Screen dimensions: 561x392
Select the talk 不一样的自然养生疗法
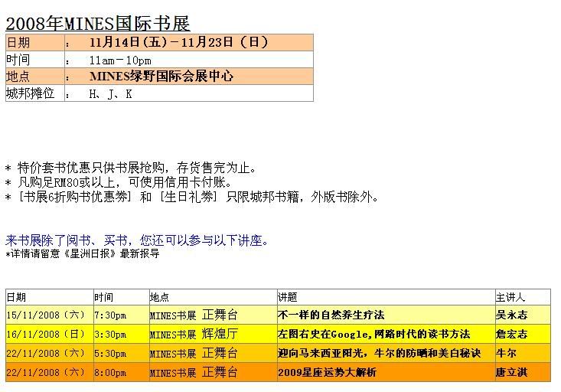(x=331, y=315)
